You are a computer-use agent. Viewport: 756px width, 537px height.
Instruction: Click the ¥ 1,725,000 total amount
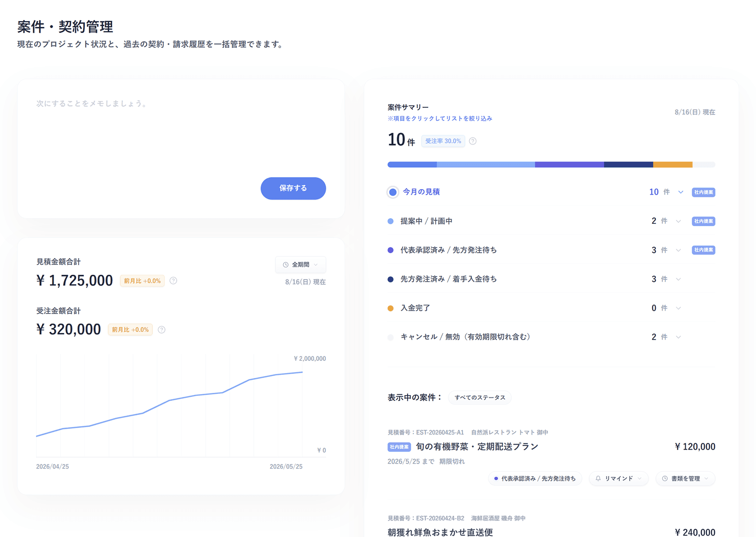[74, 280]
